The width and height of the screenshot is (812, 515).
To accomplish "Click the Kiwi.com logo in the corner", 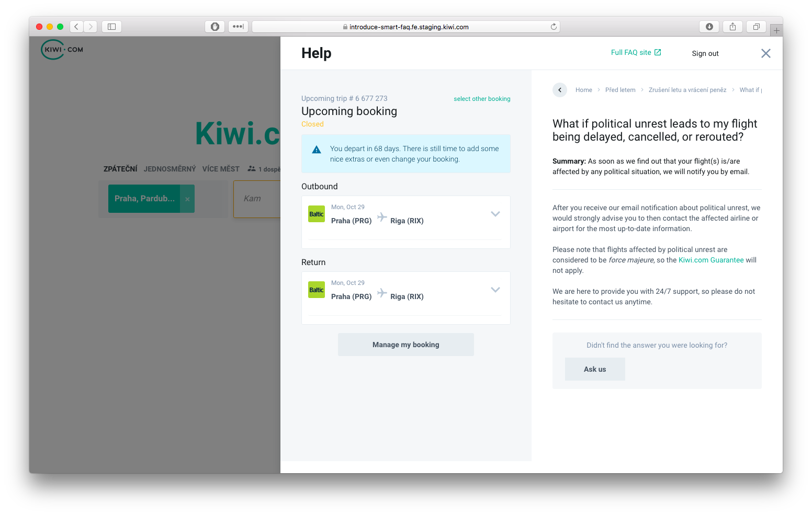I will click(61, 49).
